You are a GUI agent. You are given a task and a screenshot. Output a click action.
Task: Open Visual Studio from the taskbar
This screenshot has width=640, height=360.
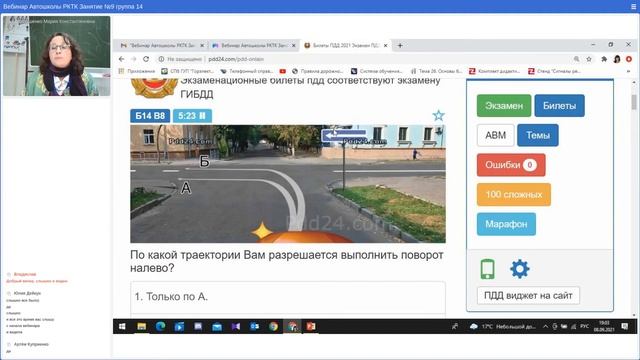(x=236, y=327)
